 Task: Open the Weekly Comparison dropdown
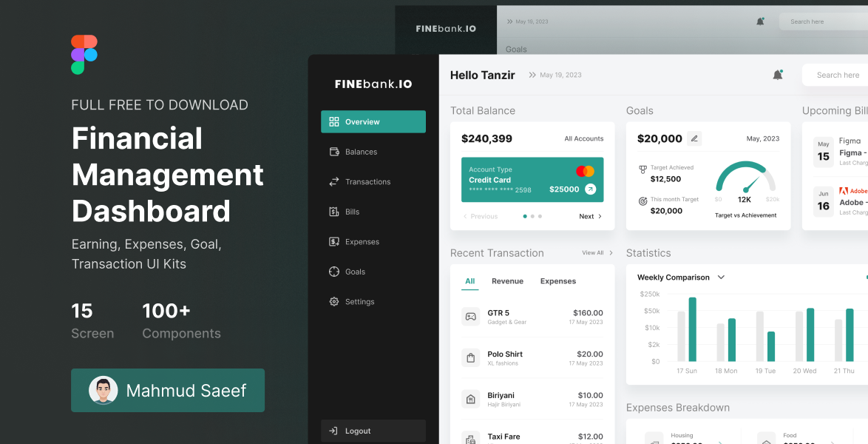point(720,277)
